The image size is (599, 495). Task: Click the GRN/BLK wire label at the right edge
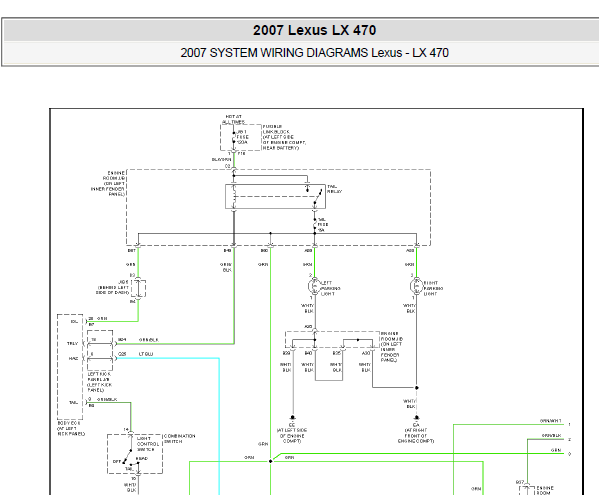[552, 435]
